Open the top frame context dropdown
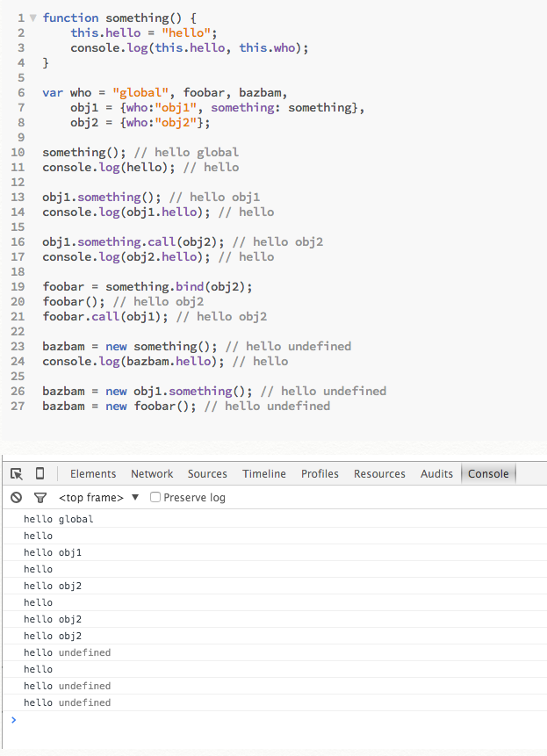The height and width of the screenshot is (756, 547). coord(99,498)
